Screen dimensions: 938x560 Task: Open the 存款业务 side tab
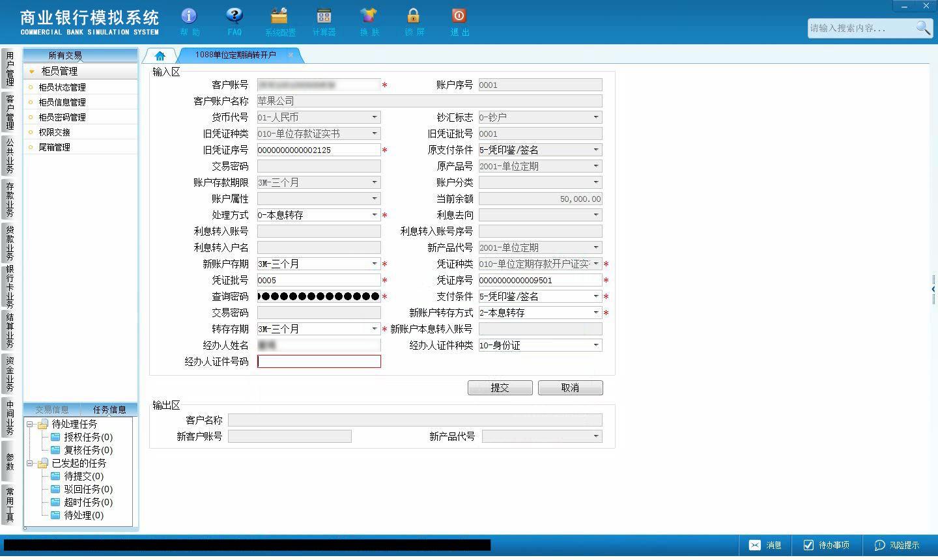click(10, 199)
